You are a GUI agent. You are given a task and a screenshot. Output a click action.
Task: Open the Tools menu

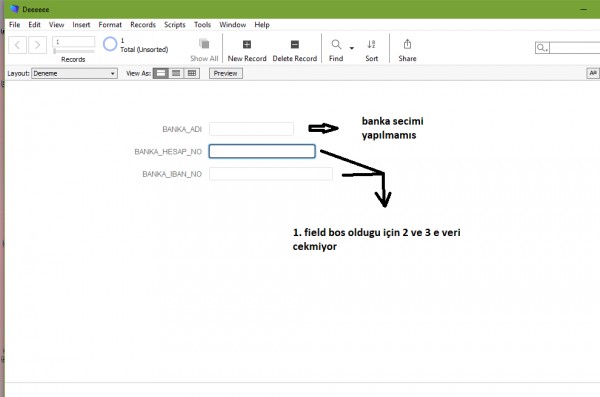[x=202, y=25]
